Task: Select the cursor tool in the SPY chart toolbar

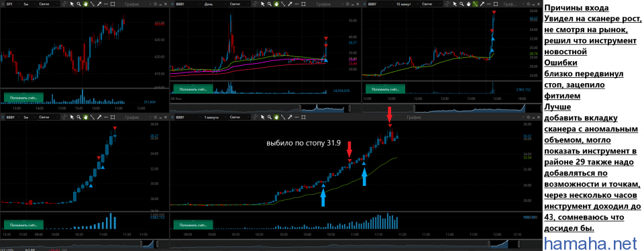Action: (72, 4)
